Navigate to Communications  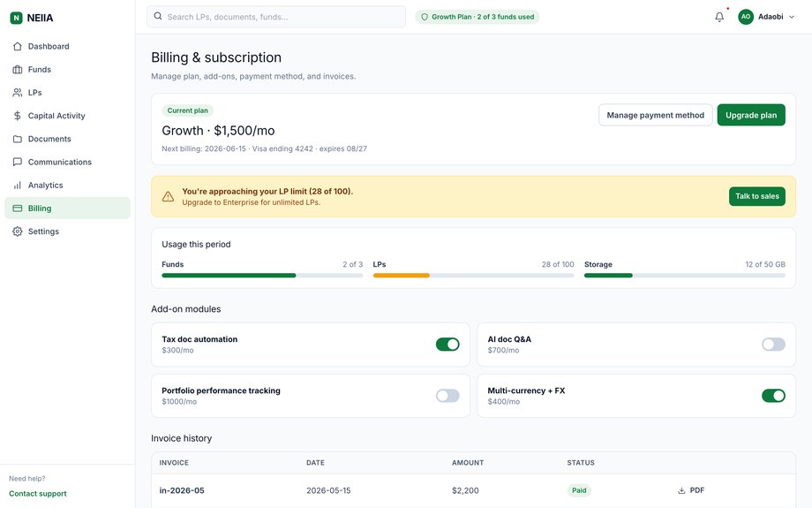(x=67, y=162)
